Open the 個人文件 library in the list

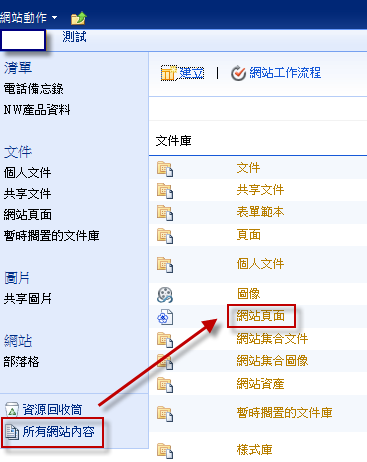click(260, 264)
